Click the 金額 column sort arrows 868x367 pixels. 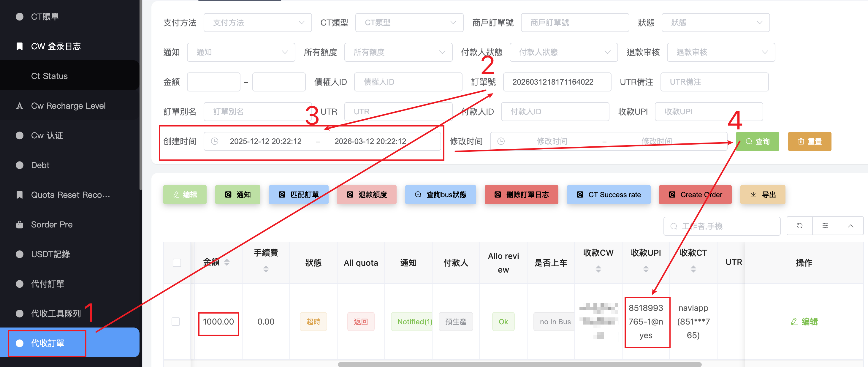coord(227,262)
